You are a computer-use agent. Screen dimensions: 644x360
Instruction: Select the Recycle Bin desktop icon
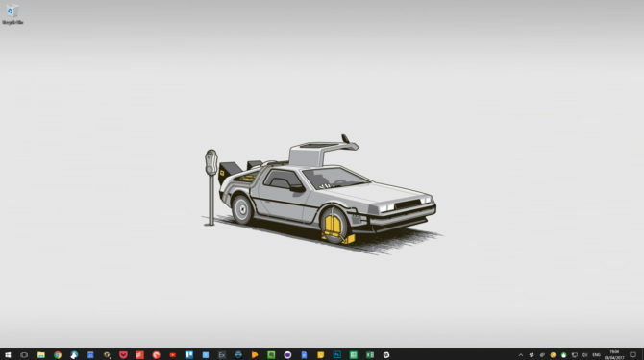coord(12,14)
